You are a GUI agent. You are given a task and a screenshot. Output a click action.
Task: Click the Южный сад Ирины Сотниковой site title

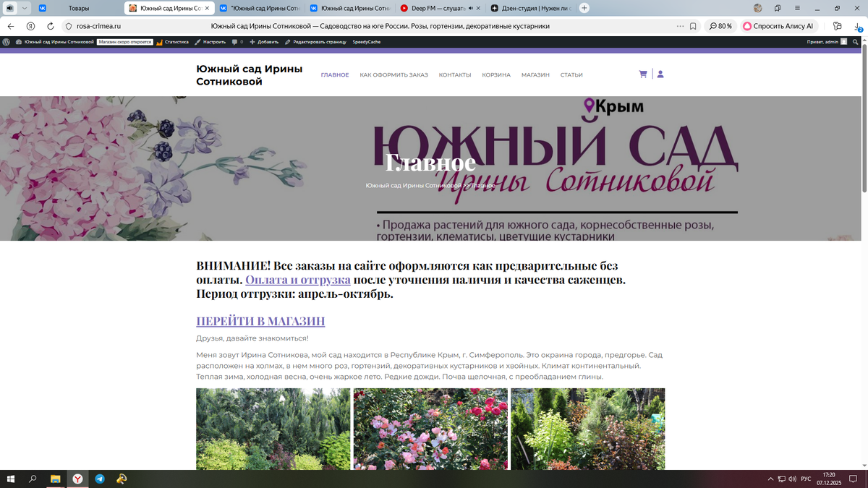coord(250,75)
